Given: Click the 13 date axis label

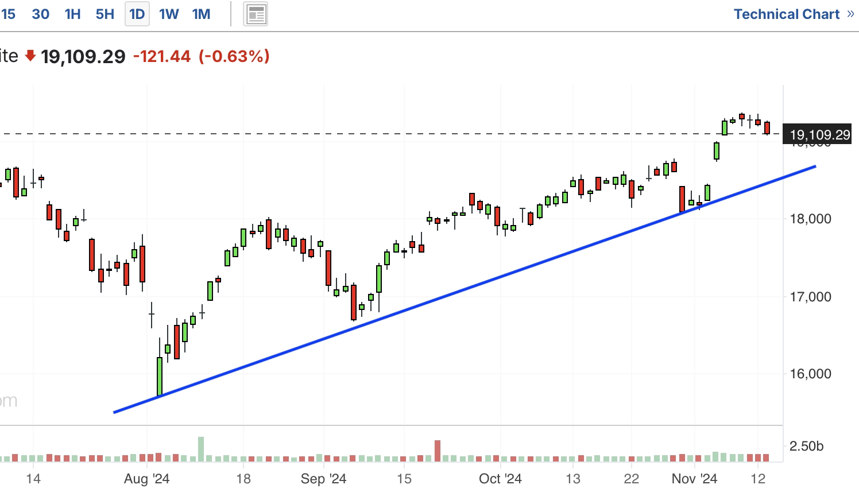Looking at the screenshot, I should (573, 479).
